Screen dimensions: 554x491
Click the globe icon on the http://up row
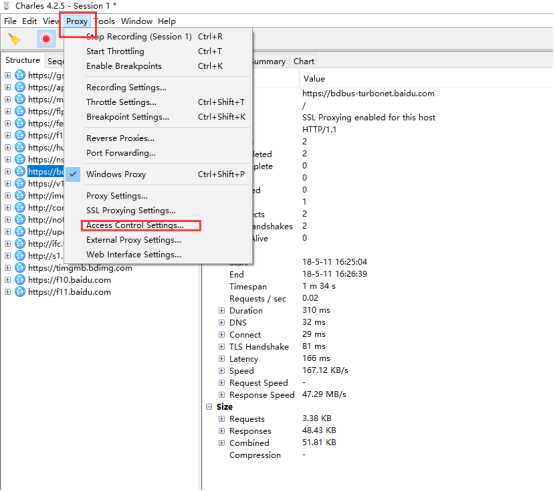pyautogui.click(x=20, y=232)
